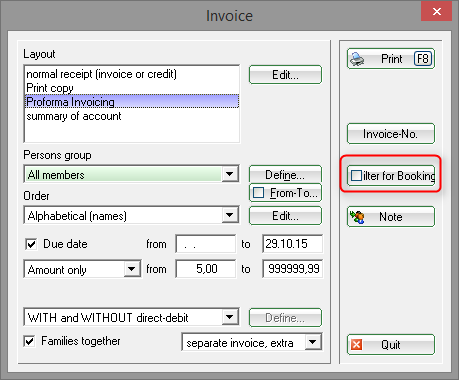Image resolution: width=459 pixels, height=380 pixels.
Task: Open the separate invoice dropdown
Action: (x=313, y=342)
